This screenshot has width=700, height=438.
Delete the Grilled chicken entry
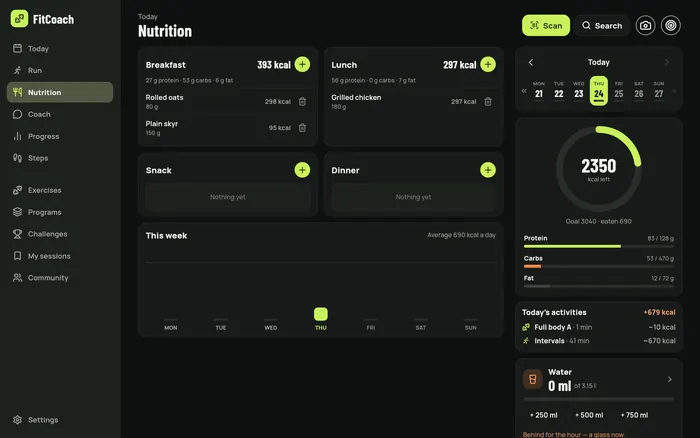(488, 102)
